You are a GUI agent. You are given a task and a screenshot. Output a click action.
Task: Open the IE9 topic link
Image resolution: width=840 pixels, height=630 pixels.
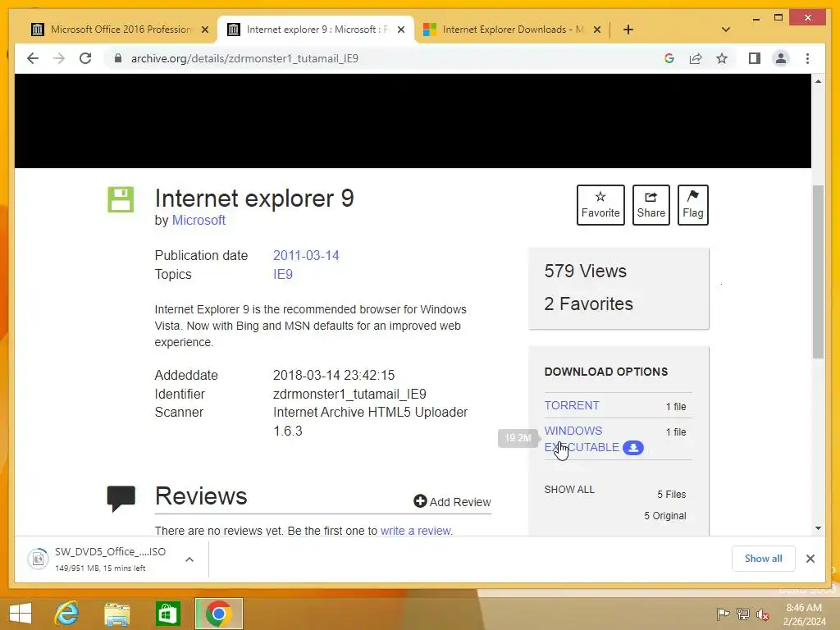pyautogui.click(x=283, y=274)
